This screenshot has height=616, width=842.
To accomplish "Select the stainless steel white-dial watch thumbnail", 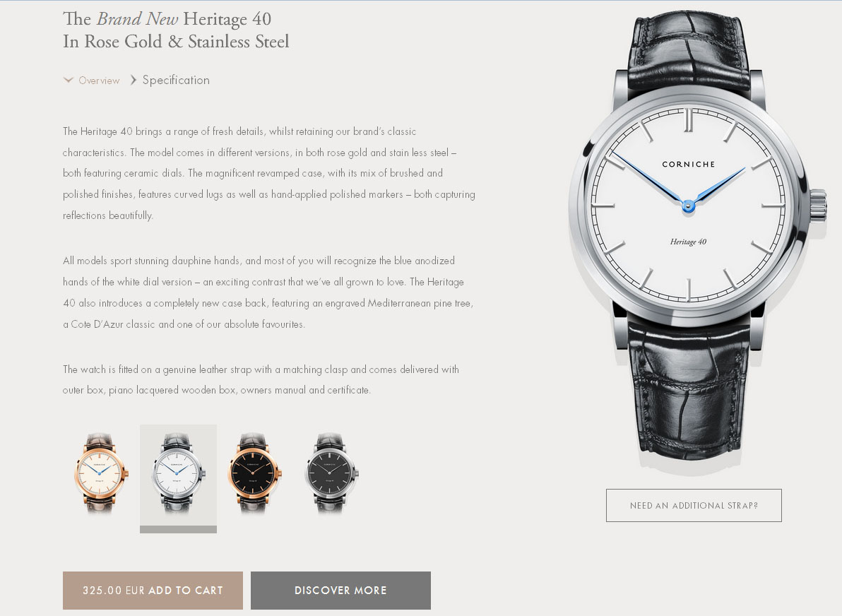I will [178, 473].
